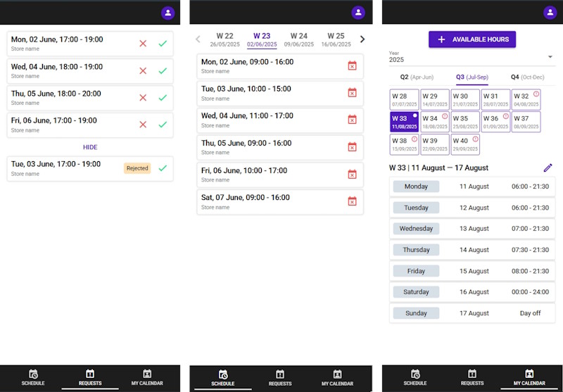
Task: Select week W 34 tile
Action: (435, 122)
